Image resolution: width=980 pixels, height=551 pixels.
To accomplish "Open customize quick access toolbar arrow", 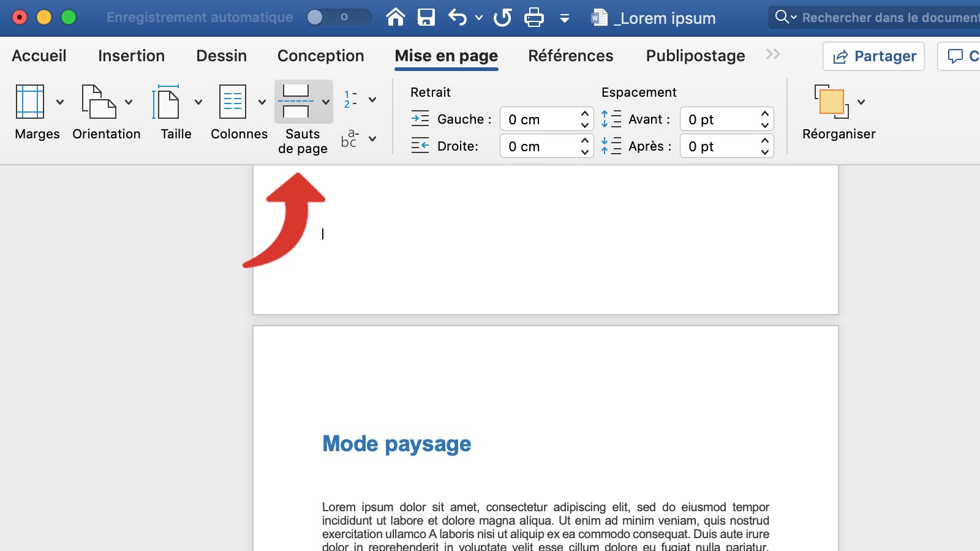I will (565, 18).
